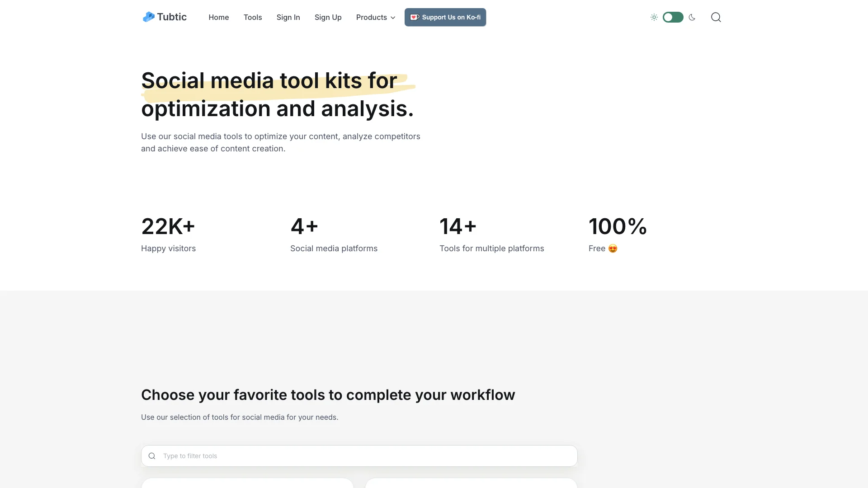Click the 'Choose your favorite tools' heading
868x488 pixels.
pyautogui.click(x=328, y=394)
